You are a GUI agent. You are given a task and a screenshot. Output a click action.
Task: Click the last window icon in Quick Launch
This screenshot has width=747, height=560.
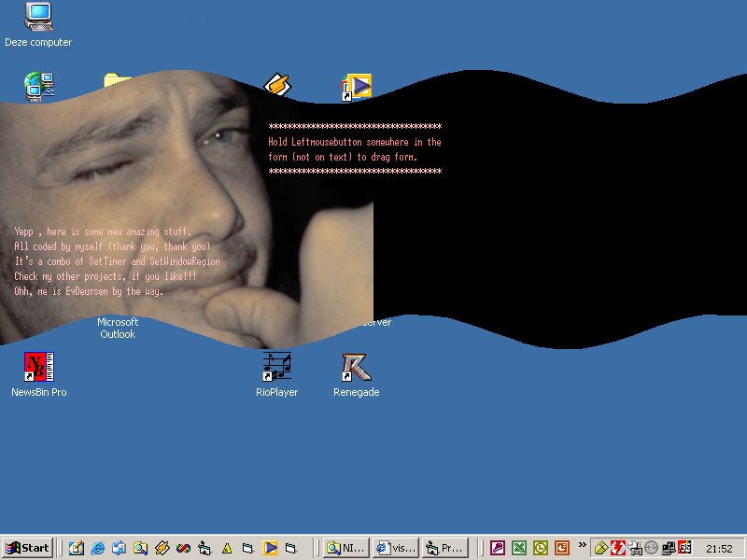pyautogui.click(x=291, y=548)
